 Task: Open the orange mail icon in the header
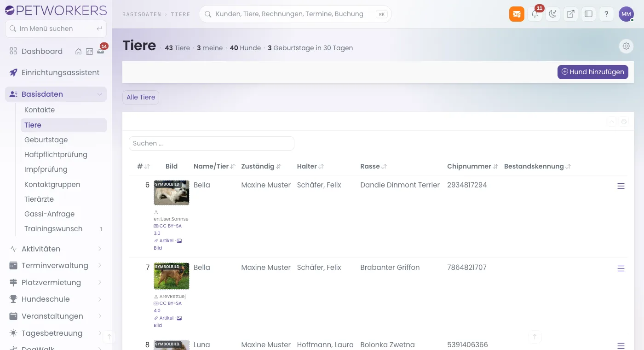click(x=517, y=14)
